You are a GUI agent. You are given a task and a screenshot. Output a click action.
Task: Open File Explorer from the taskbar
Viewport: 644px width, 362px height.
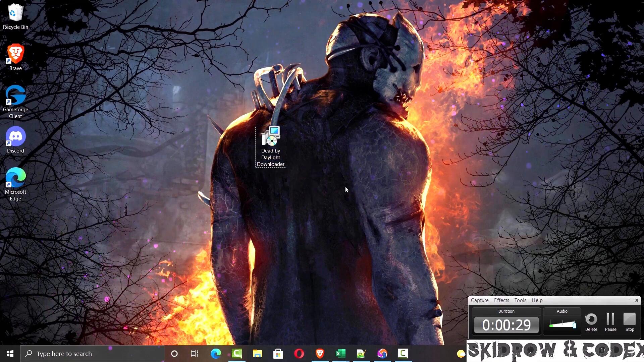257,354
